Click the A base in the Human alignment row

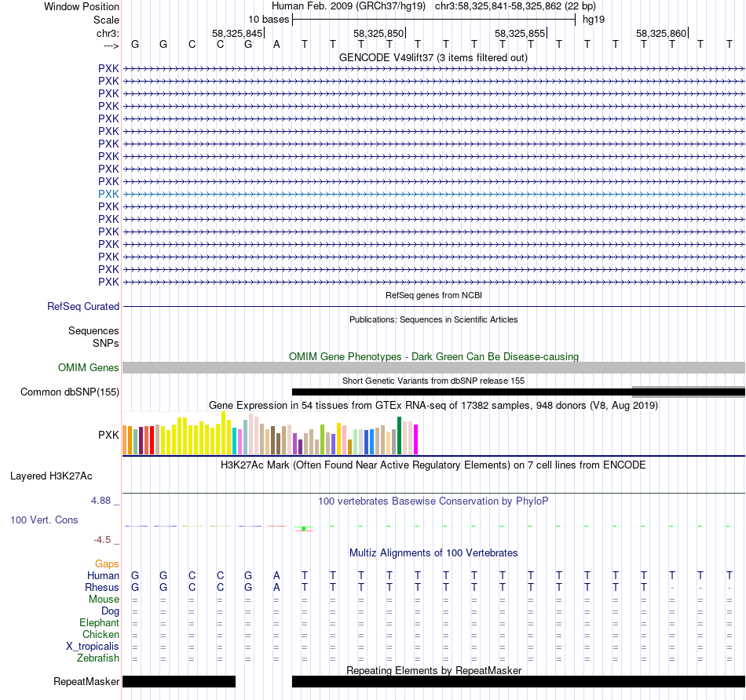point(276,576)
